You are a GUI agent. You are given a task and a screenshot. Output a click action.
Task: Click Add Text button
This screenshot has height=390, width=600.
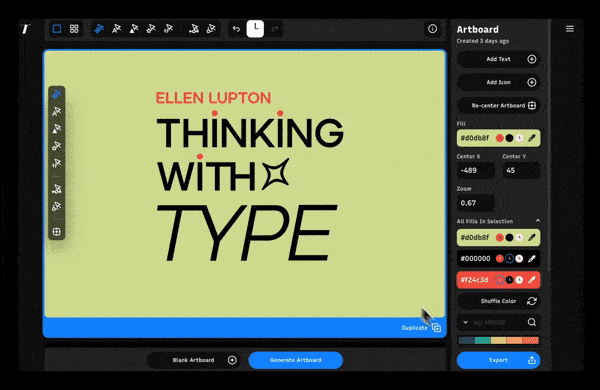coord(499,59)
